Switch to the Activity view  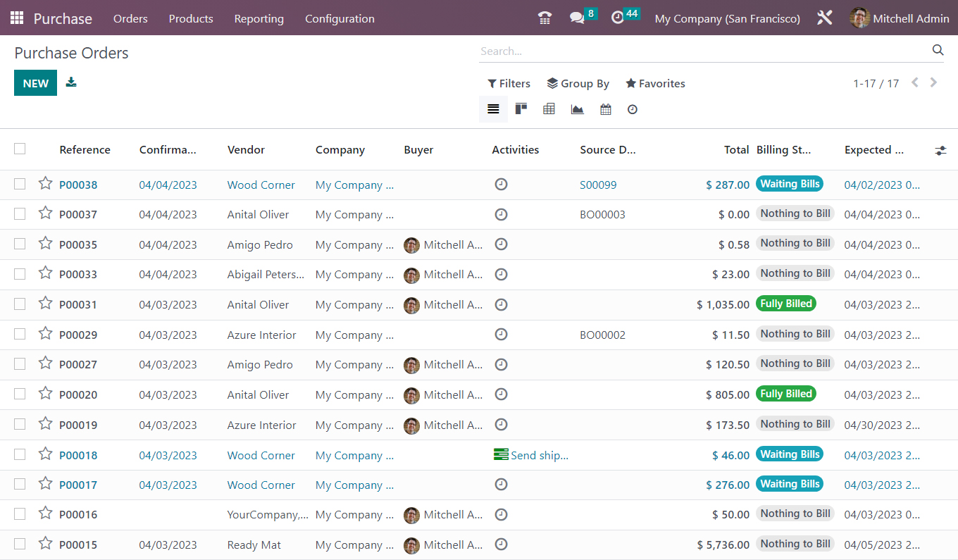632,109
